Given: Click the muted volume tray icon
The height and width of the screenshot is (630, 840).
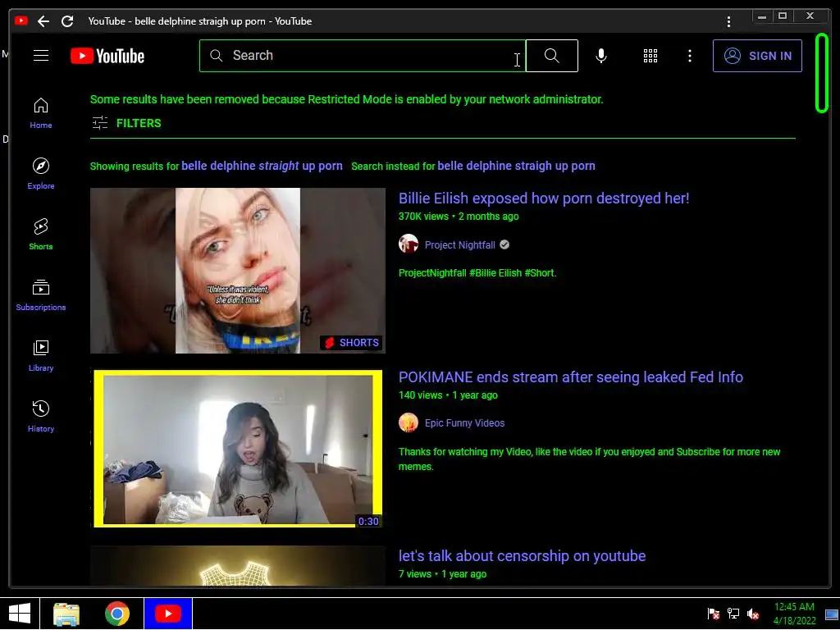Looking at the screenshot, I should tap(753, 614).
